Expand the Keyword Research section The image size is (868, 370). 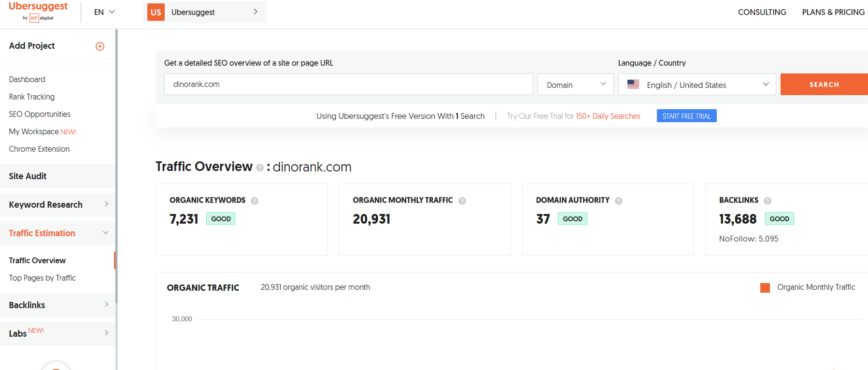[58, 204]
